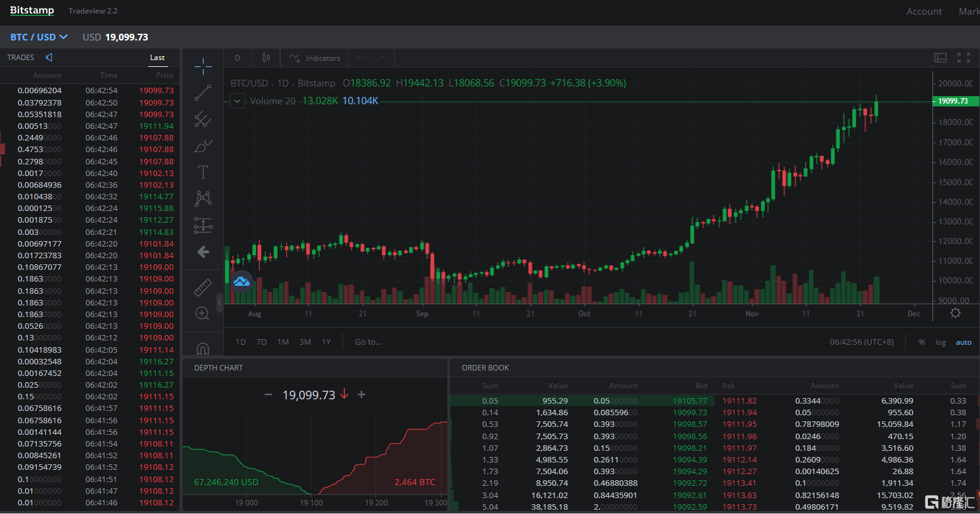Toggle auto scale mode

(x=963, y=342)
